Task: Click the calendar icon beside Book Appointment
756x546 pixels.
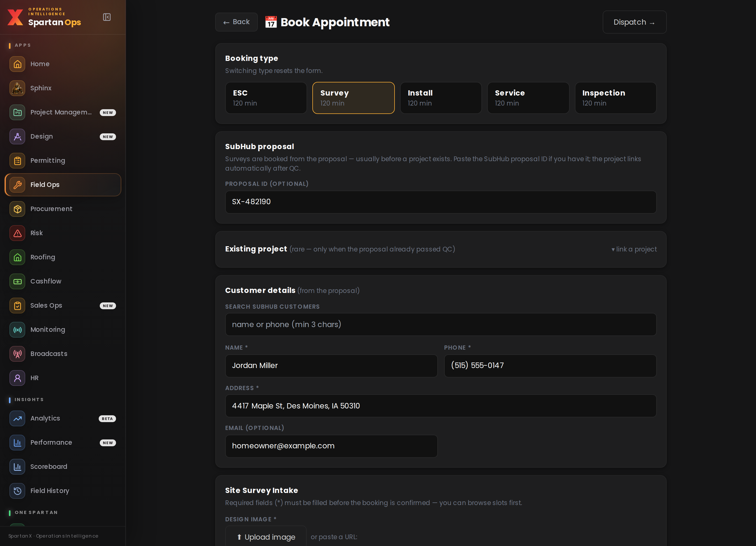Action: coord(271,22)
